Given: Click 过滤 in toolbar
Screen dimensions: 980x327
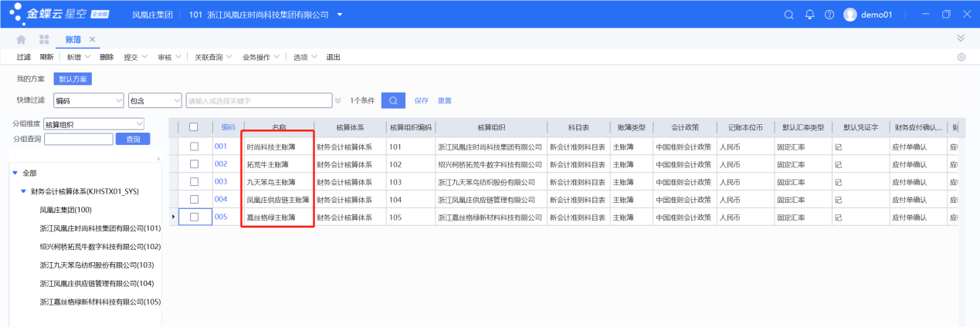Looking at the screenshot, I should tap(24, 57).
